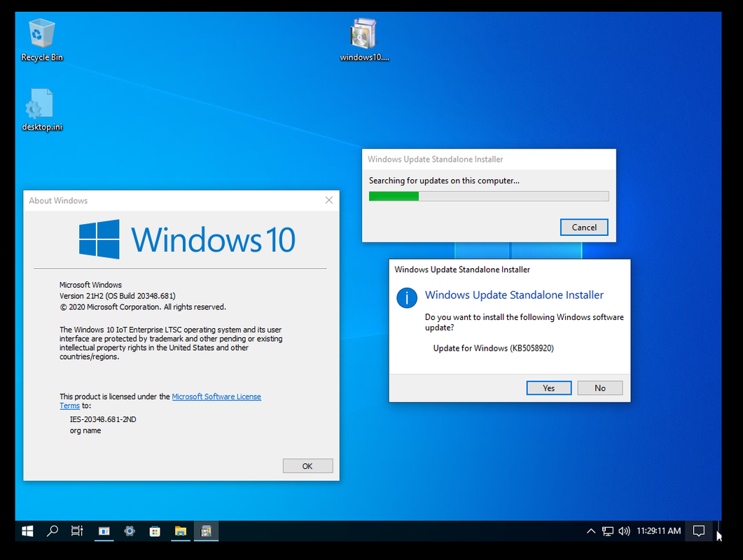The height and width of the screenshot is (560, 743).
Task: Select the windows10 update package icon
Action: (364, 41)
